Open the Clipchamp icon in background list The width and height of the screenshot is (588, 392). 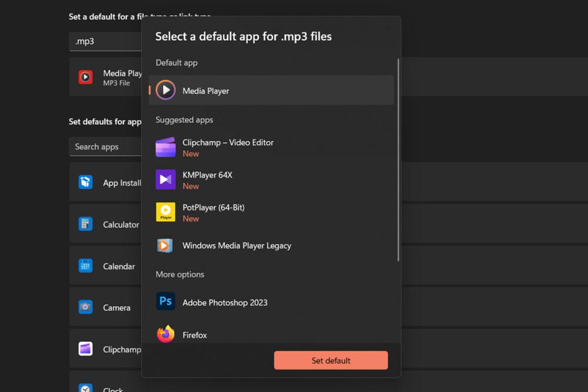(85, 348)
